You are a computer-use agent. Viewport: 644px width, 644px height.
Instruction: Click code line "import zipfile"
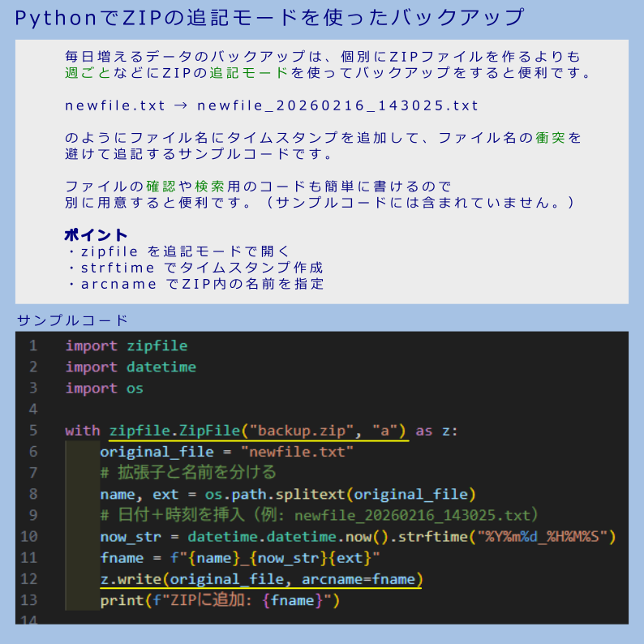coord(127,346)
